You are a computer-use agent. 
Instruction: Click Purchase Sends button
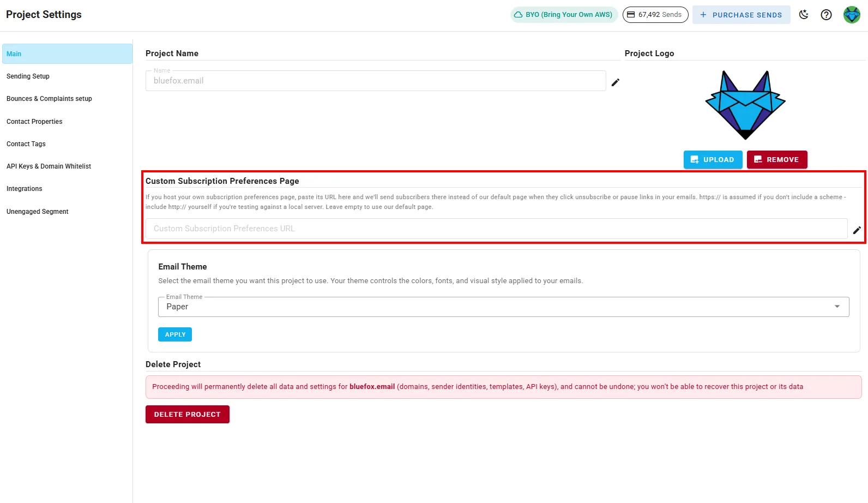point(741,15)
